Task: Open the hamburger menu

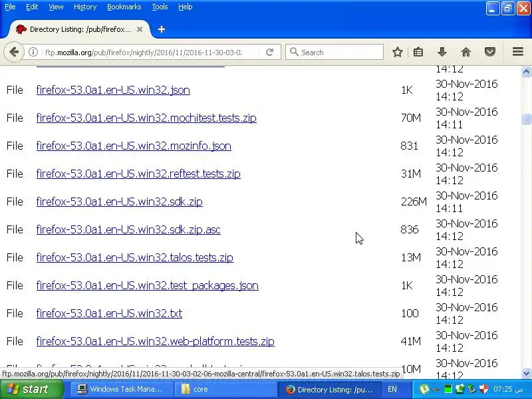Action: [518, 52]
